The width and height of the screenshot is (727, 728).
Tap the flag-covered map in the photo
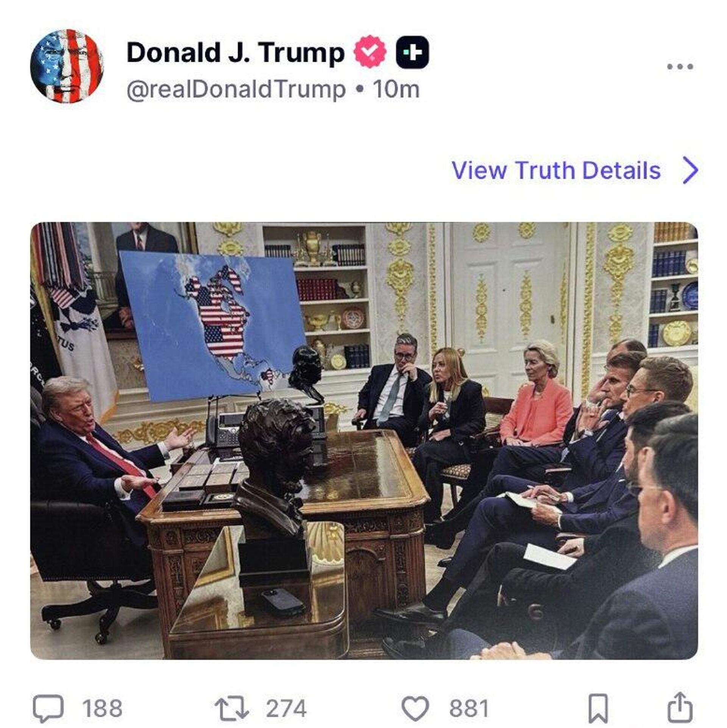(x=213, y=326)
